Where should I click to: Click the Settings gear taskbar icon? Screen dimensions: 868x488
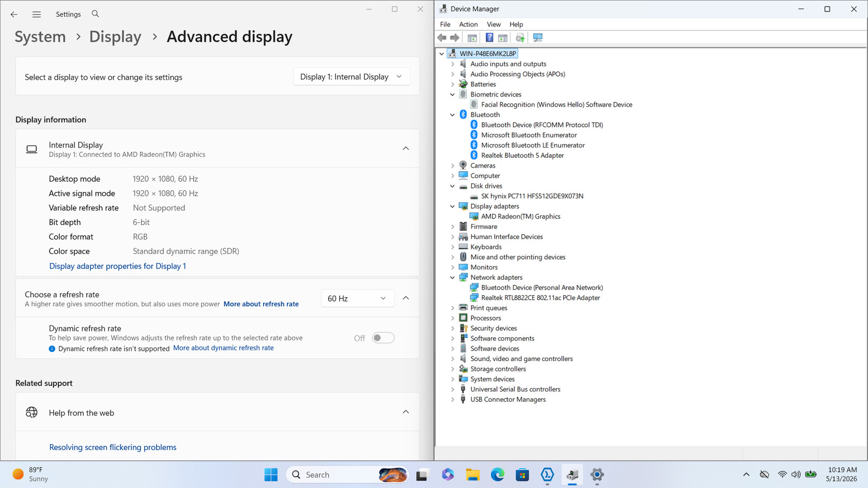pyautogui.click(x=597, y=475)
